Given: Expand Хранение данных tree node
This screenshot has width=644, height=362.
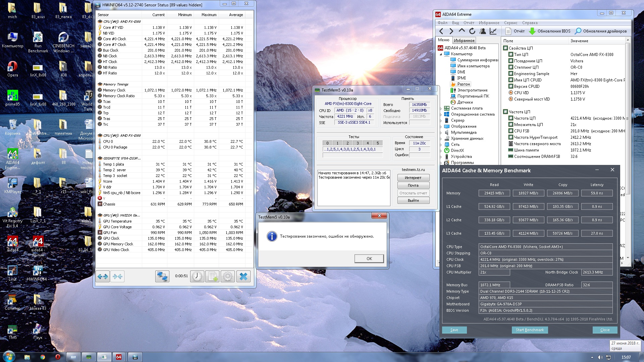Looking at the screenshot, I should pos(441,138).
